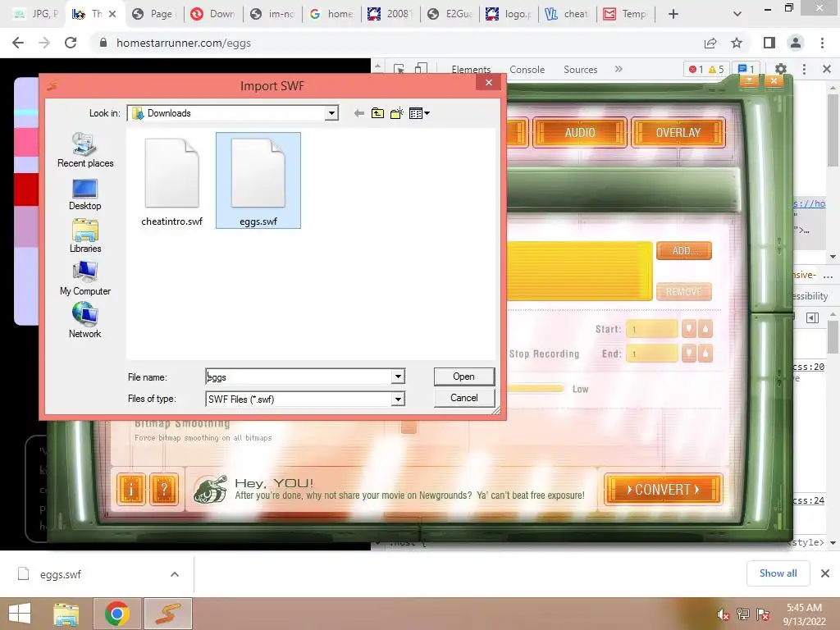Go up one folder level
The width and height of the screenshot is (840, 630).
click(x=377, y=113)
